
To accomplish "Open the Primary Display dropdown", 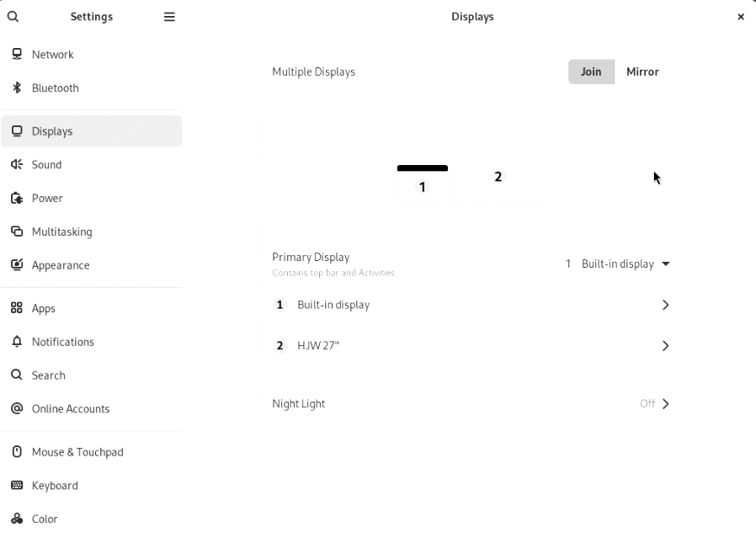I will click(618, 264).
